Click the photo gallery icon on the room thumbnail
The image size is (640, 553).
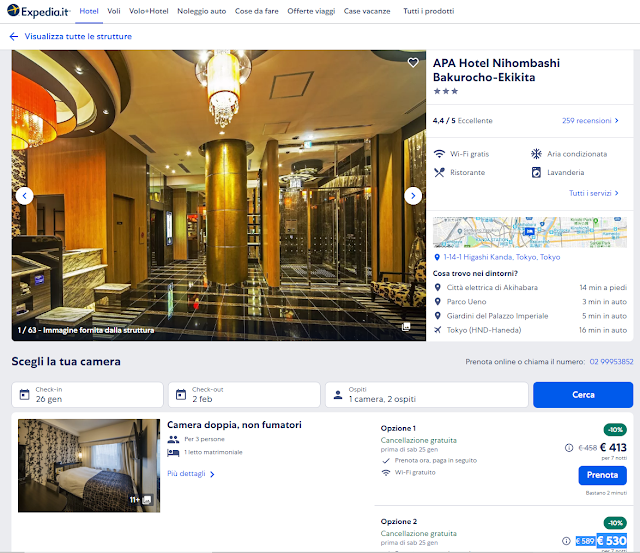click(x=147, y=500)
